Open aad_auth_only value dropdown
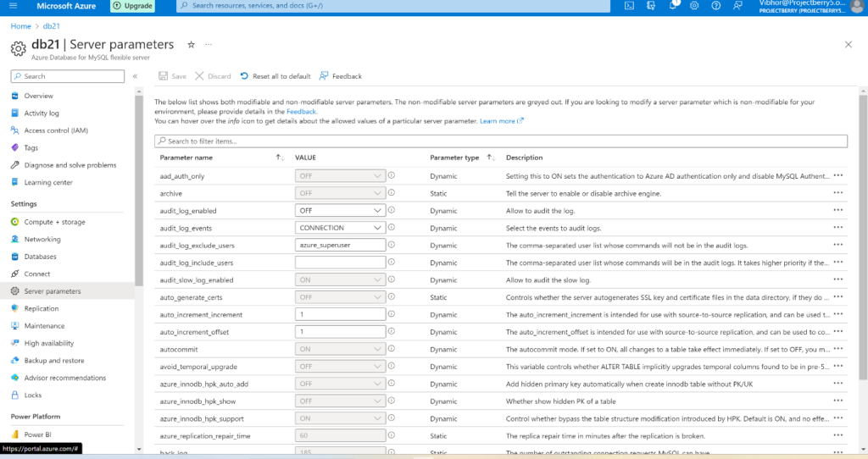This screenshot has height=459, width=868. pyautogui.click(x=340, y=176)
